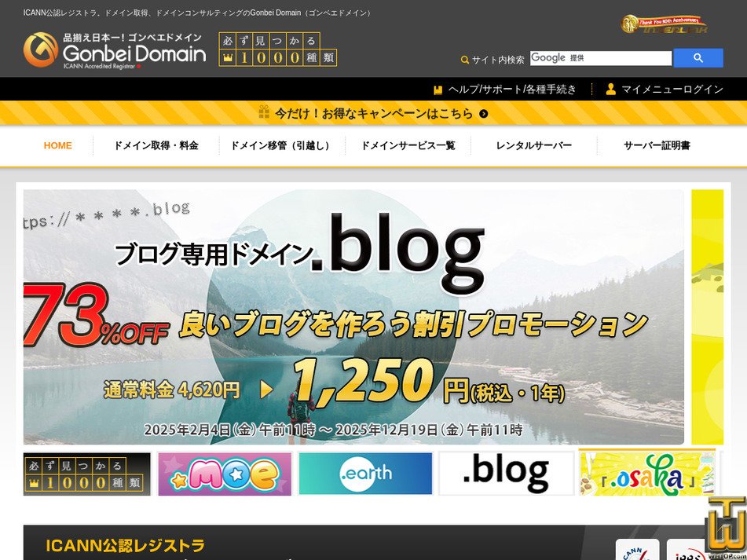Screen dimensions: 747x560
Task: Switch to the HOME tab
Action: tap(57, 145)
